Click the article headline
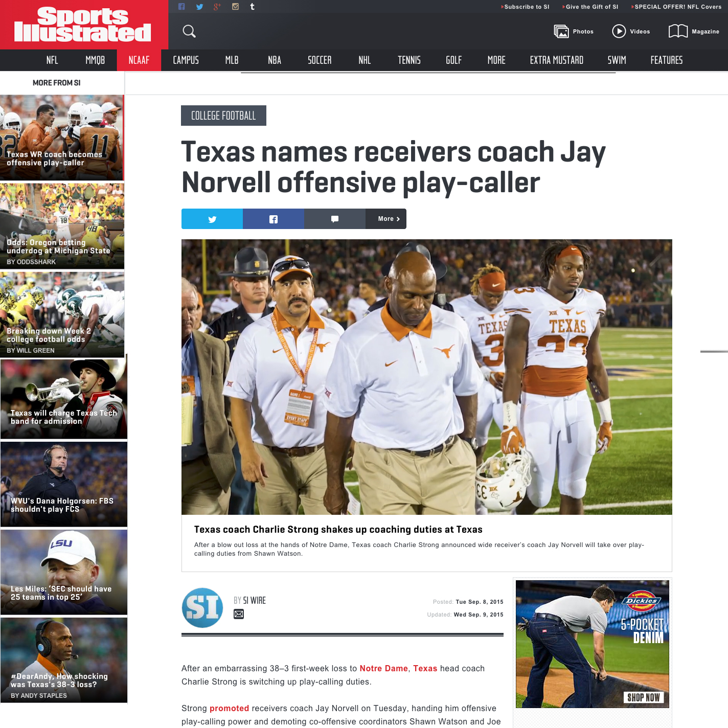 point(394,167)
